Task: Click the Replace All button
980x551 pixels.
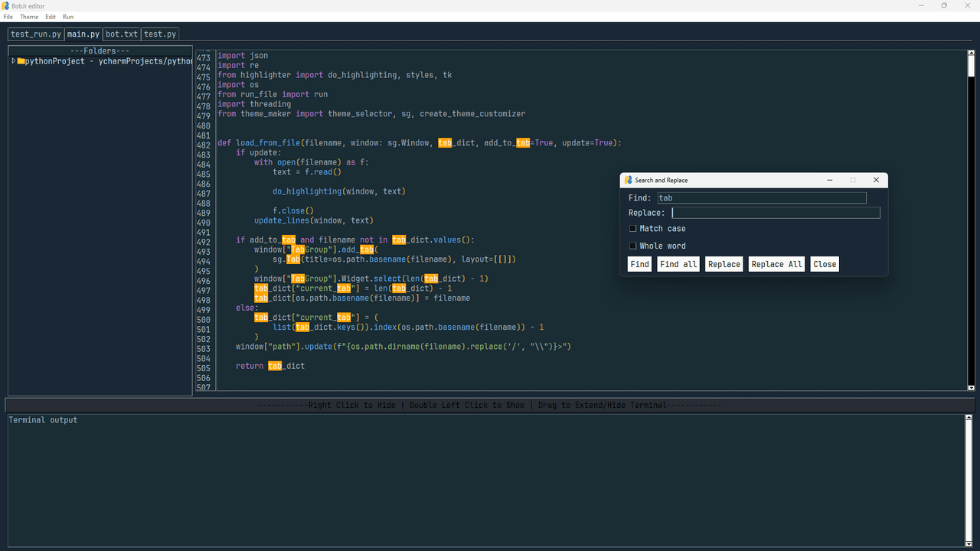Action: (x=776, y=264)
